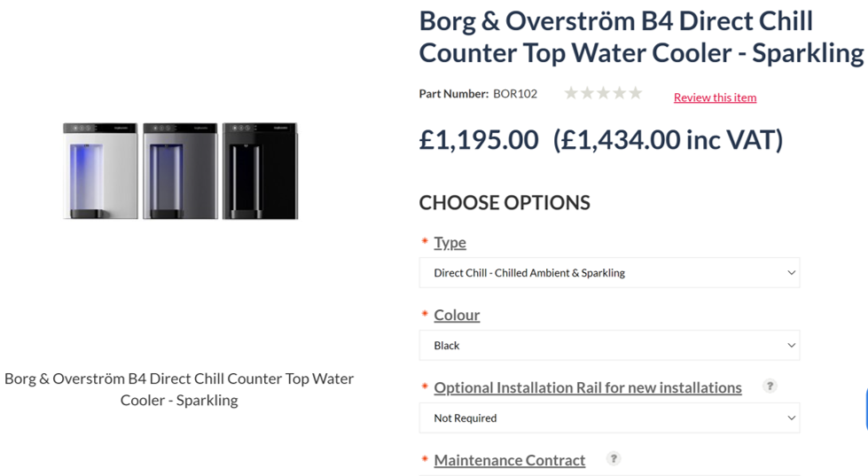Viewport: 868px width, 476px height.
Task: Open the Type dropdown
Action: 609,272
